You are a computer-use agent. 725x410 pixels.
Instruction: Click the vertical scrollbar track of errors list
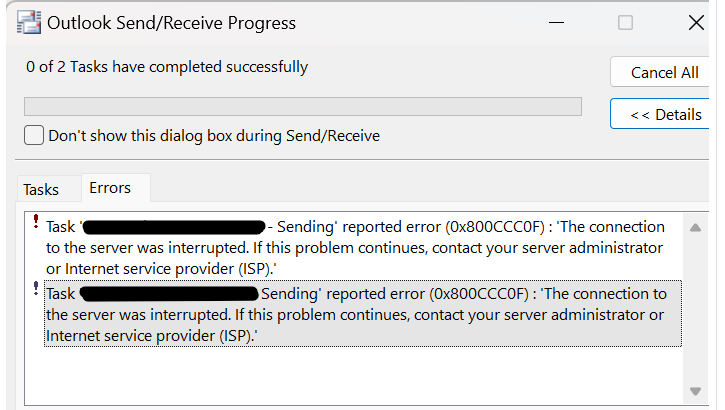click(695, 310)
